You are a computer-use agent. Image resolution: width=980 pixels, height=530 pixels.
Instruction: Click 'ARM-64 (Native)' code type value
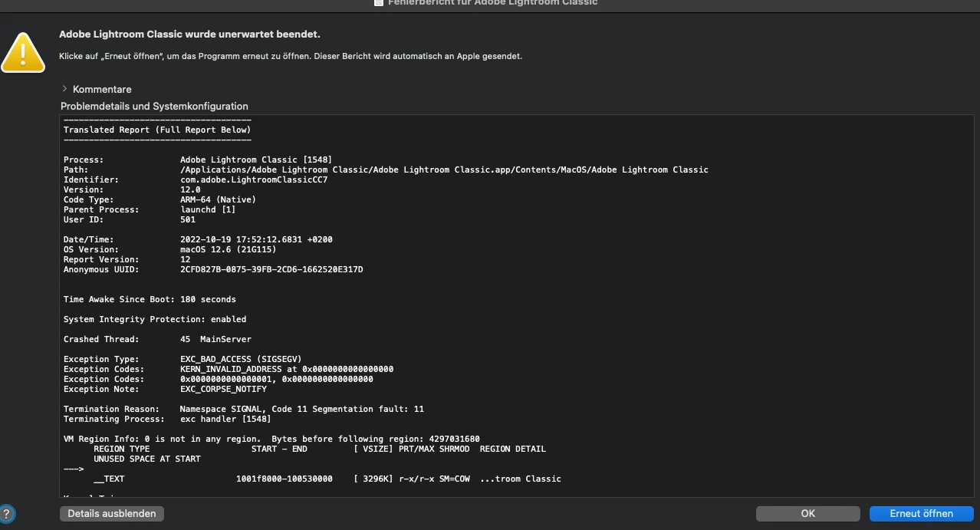(218, 199)
